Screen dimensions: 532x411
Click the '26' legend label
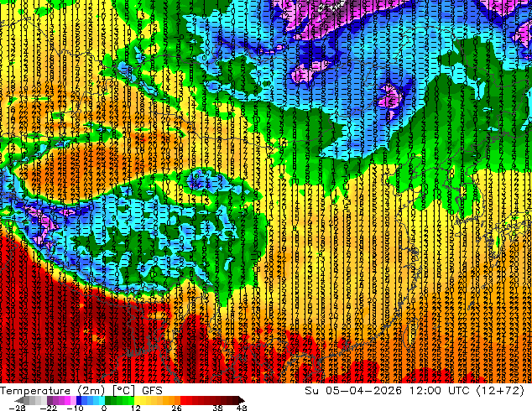[x=176, y=408]
